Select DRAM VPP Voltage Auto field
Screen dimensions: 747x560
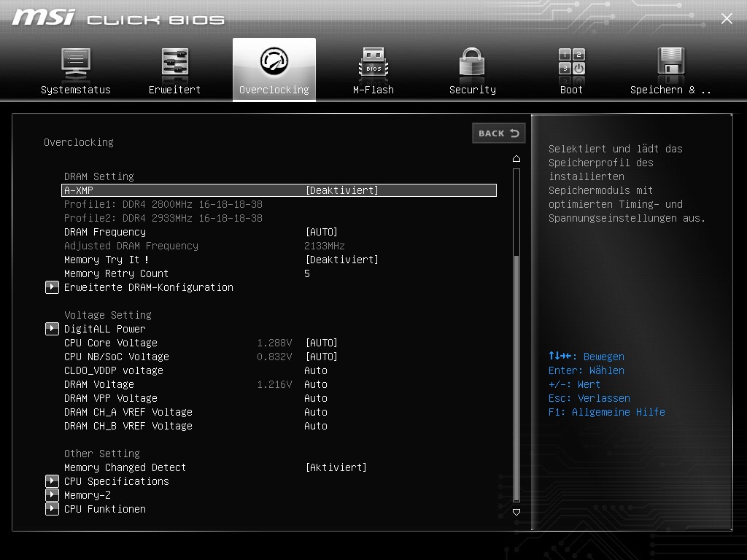click(316, 398)
